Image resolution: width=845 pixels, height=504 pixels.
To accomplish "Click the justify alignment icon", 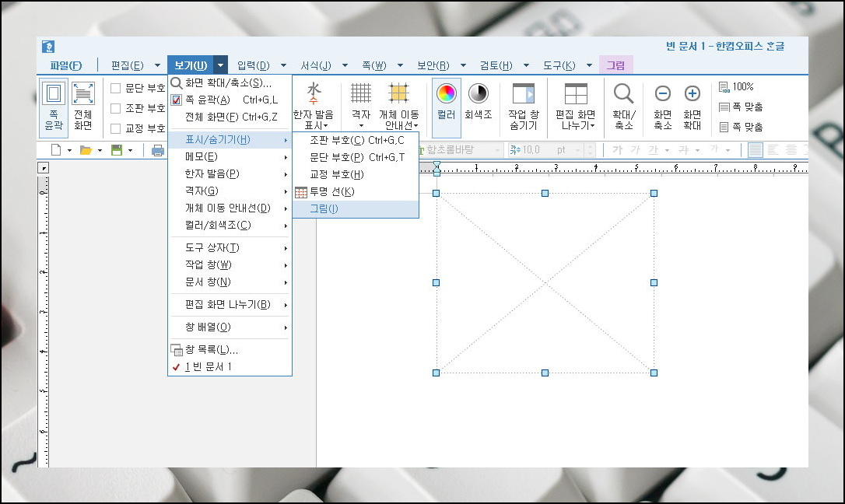I will (755, 149).
